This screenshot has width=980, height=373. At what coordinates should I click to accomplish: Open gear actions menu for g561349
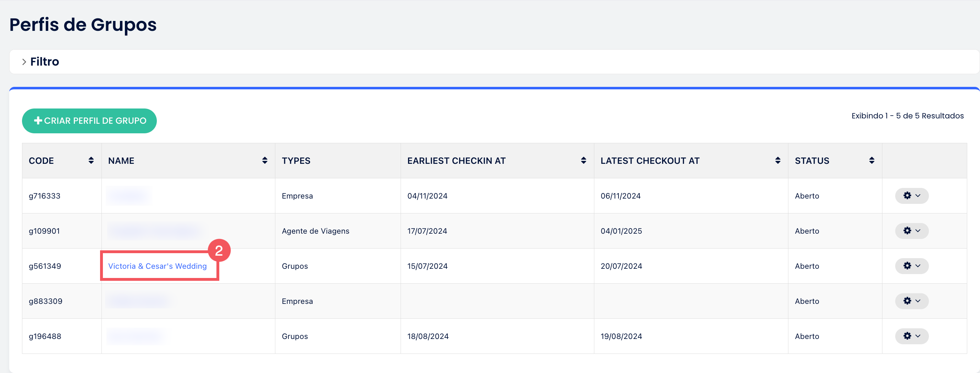pyautogui.click(x=912, y=266)
